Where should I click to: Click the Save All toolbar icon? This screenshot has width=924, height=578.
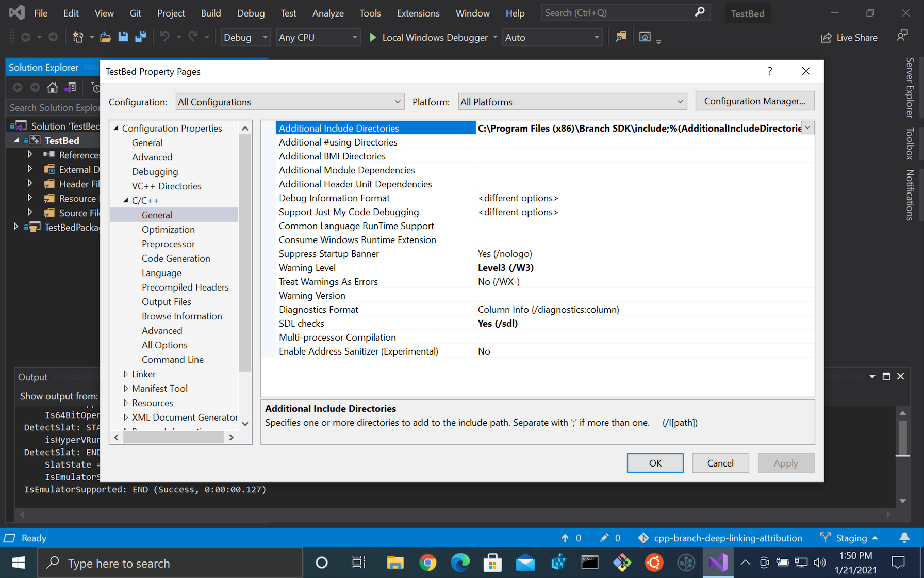pyautogui.click(x=140, y=37)
